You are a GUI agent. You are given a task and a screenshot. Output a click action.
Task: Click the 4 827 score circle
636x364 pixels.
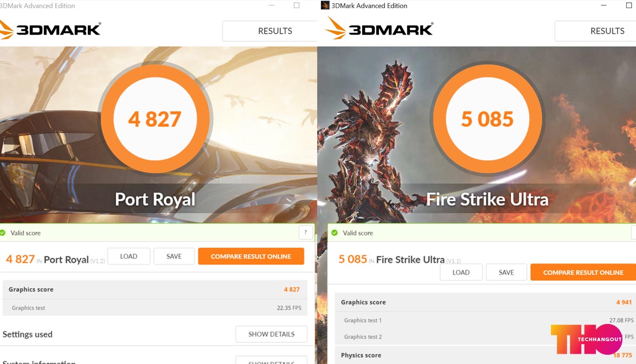tap(155, 119)
